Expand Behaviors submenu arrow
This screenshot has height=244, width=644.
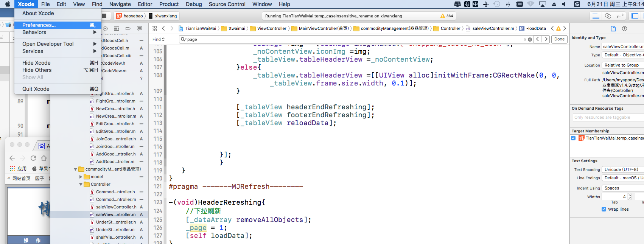pos(95,32)
